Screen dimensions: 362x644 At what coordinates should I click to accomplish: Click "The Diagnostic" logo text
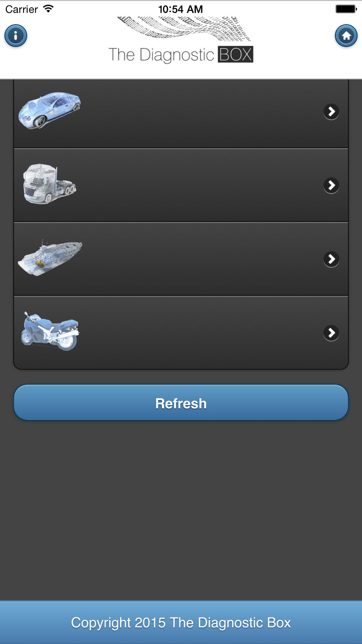coord(161,55)
